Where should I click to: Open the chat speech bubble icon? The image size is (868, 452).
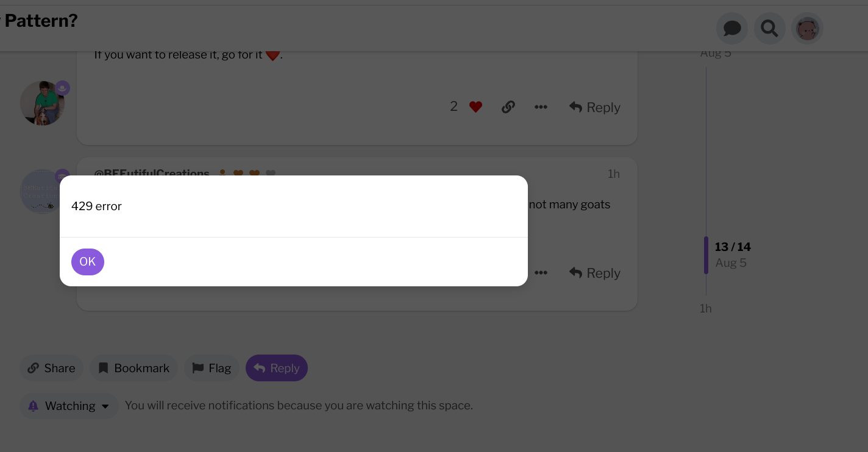[732, 29]
